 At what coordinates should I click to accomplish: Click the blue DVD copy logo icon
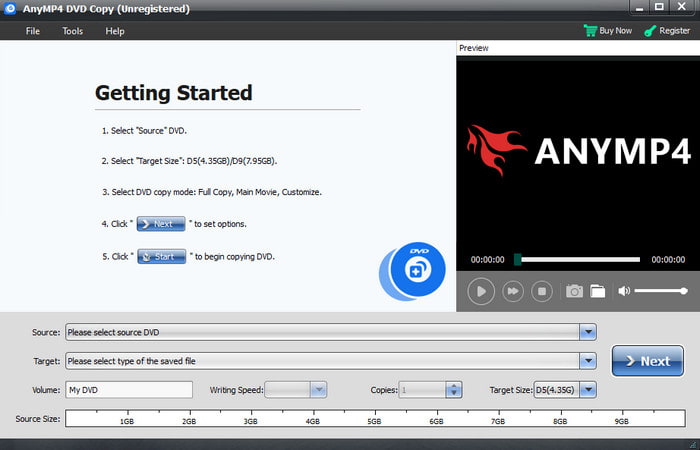click(412, 271)
